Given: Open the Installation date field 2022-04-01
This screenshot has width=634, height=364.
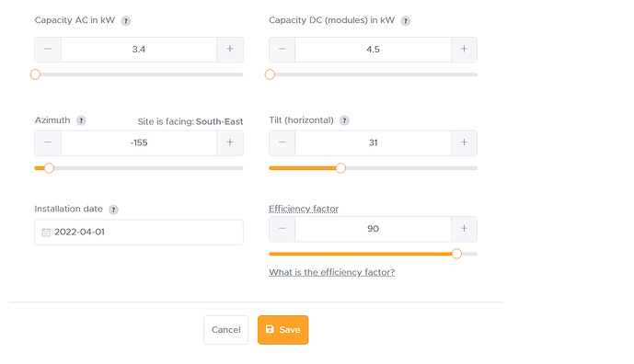Looking at the screenshot, I should click(x=139, y=233).
